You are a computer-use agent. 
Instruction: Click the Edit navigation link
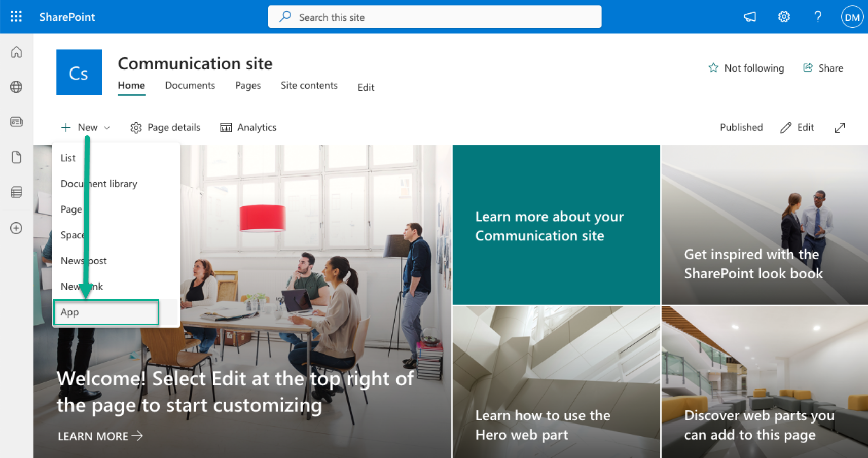(x=366, y=87)
